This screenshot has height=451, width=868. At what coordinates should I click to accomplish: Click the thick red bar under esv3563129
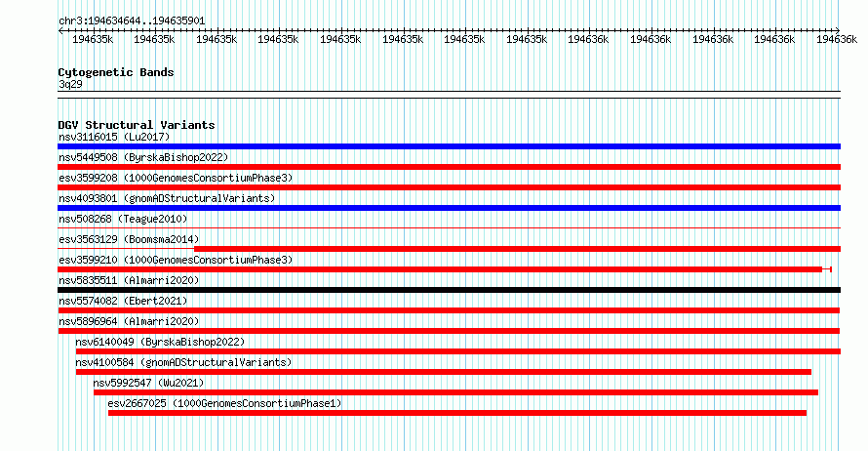517,249
